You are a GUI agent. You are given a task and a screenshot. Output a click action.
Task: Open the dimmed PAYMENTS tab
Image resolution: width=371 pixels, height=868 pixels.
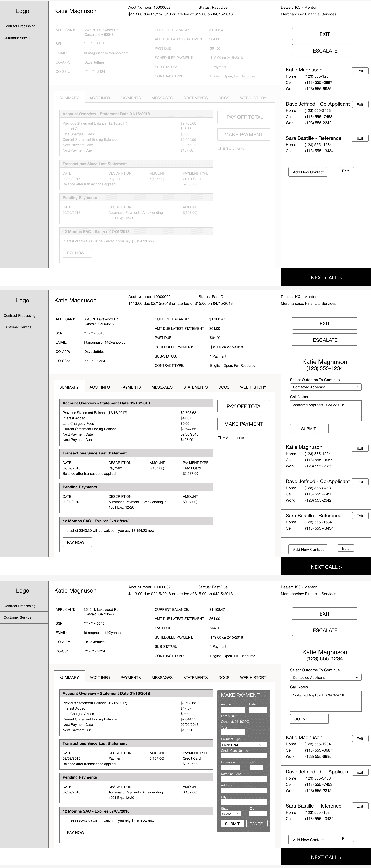(x=131, y=98)
